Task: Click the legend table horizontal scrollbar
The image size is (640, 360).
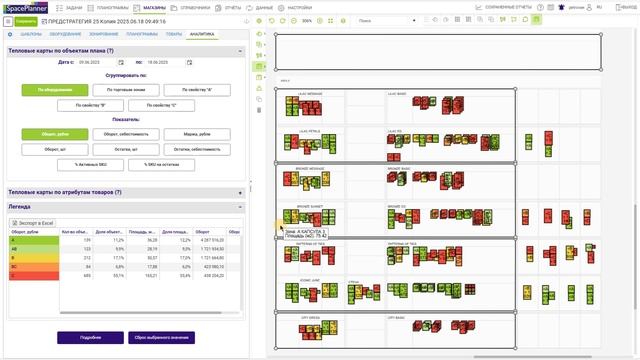Action: tap(141, 313)
